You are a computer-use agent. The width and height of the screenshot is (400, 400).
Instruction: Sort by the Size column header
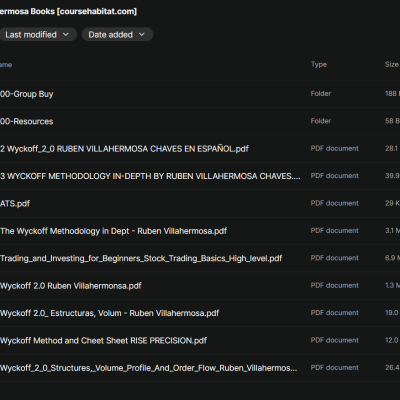click(392, 64)
